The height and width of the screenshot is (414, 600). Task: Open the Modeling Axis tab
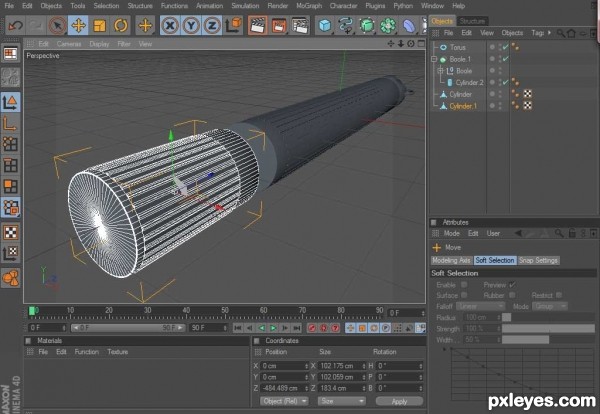click(x=451, y=261)
